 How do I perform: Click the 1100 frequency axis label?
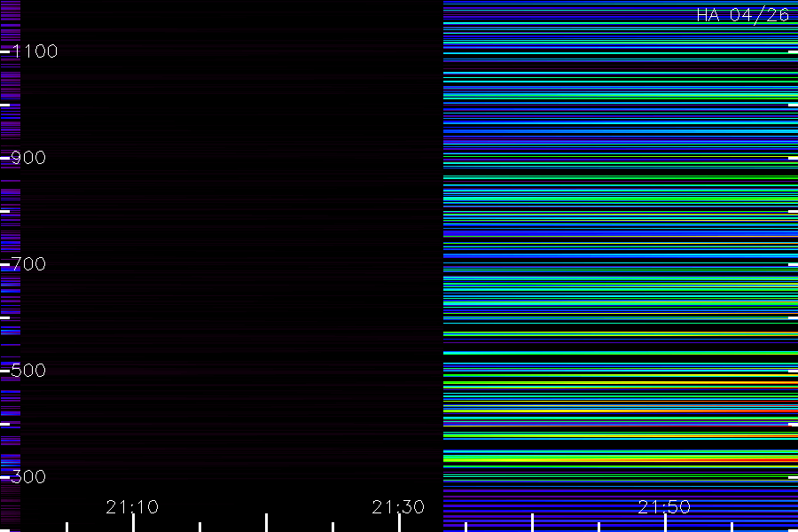click(35, 51)
